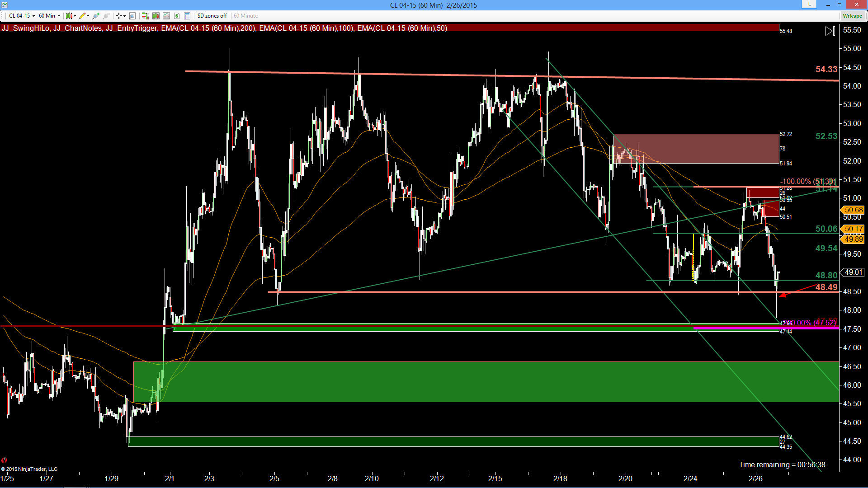Viewport: 868px width, 488px height.
Task: Open the 60 Min interval dropdown
Action: 49,16
